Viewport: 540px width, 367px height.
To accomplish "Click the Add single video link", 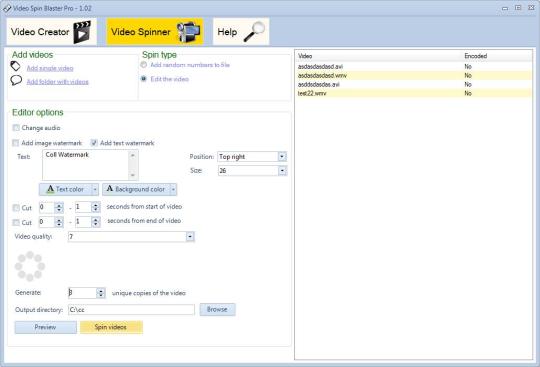I will click(50, 68).
